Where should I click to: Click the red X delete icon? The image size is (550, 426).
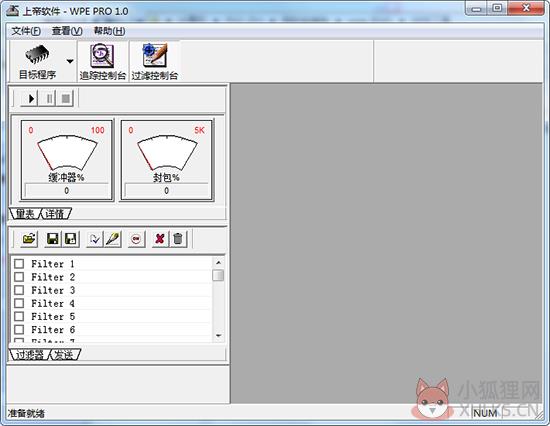tap(160, 239)
